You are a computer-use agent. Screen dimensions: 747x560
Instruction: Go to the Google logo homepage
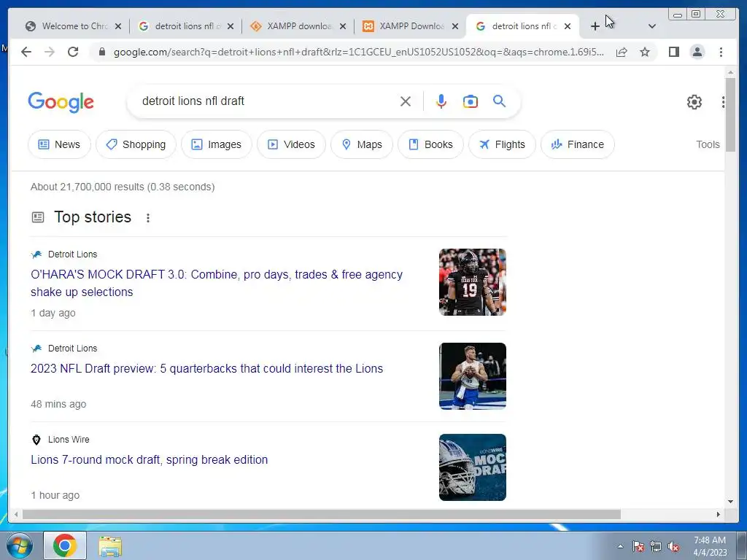[61, 102]
